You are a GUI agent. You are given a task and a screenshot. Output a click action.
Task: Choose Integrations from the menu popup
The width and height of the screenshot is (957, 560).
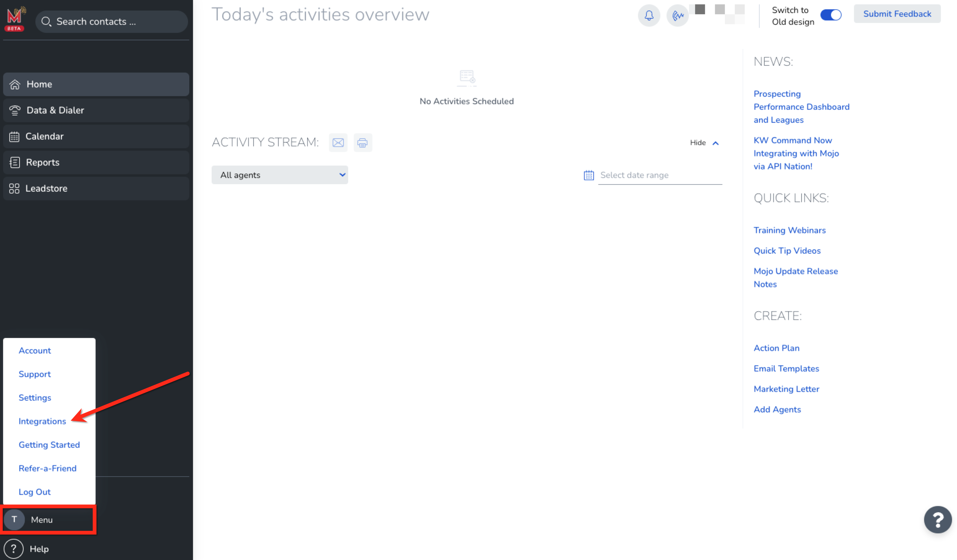tap(42, 421)
